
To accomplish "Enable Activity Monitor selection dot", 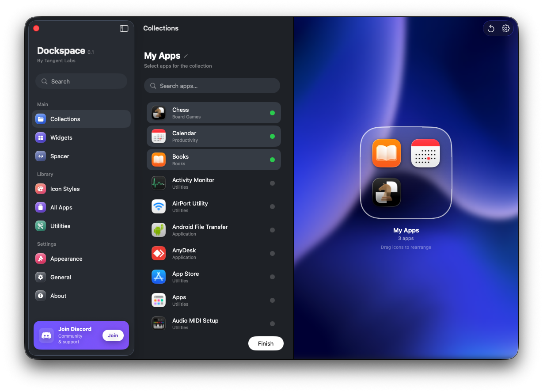I will pos(272,183).
